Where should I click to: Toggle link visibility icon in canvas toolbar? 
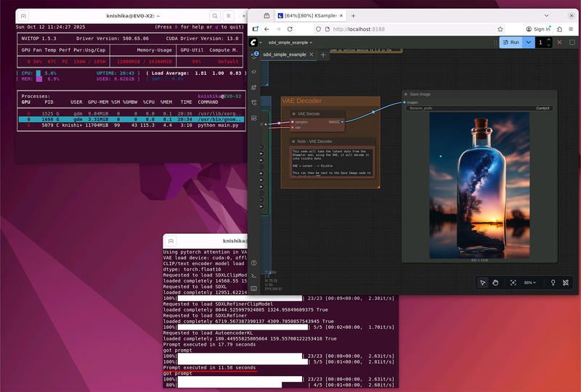[x=566, y=282]
